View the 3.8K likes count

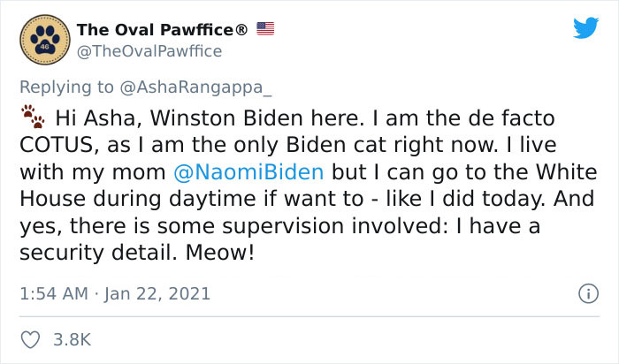[x=73, y=339]
